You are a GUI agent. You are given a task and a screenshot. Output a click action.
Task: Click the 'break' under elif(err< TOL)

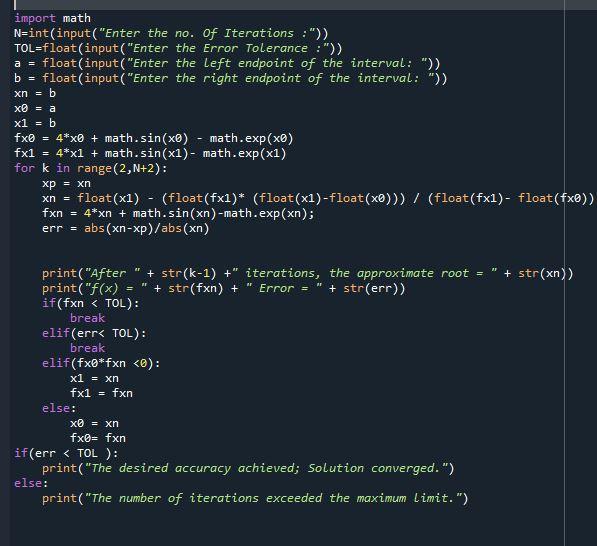point(87,348)
